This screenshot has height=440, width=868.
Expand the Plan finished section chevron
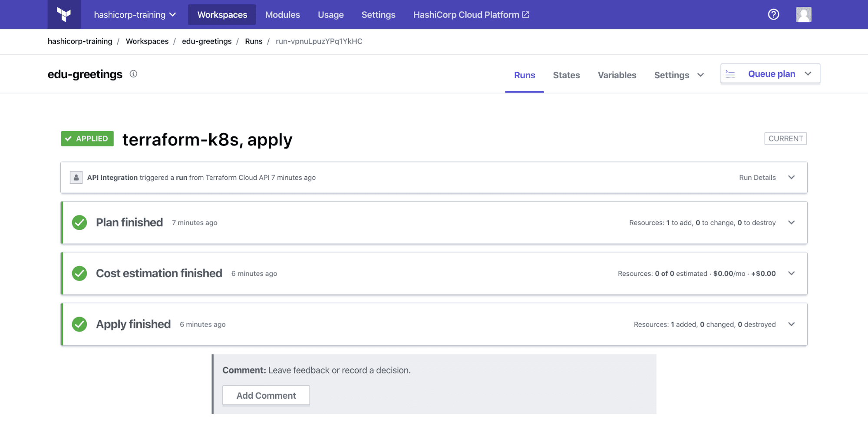tap(792, 222)
